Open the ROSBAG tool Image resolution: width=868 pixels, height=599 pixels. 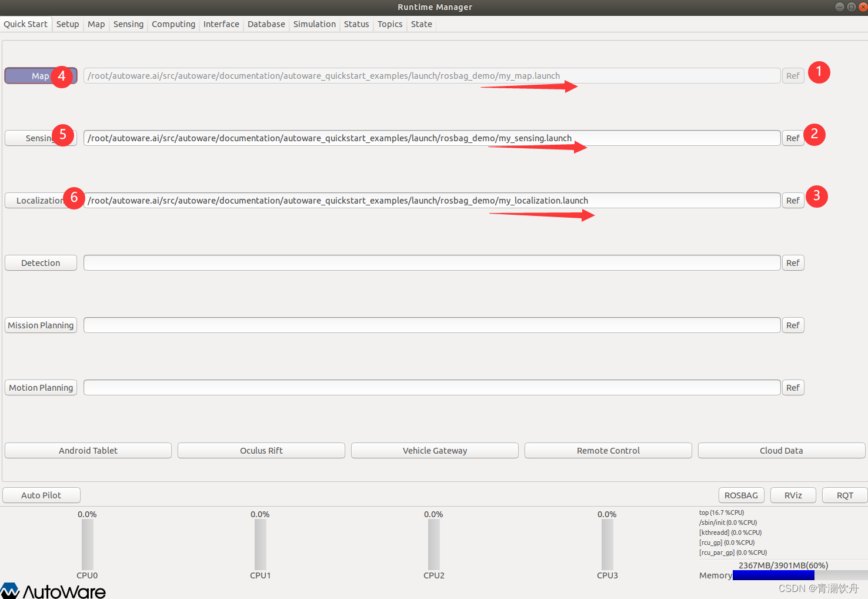pyautogui.click(x=741, y=495)
